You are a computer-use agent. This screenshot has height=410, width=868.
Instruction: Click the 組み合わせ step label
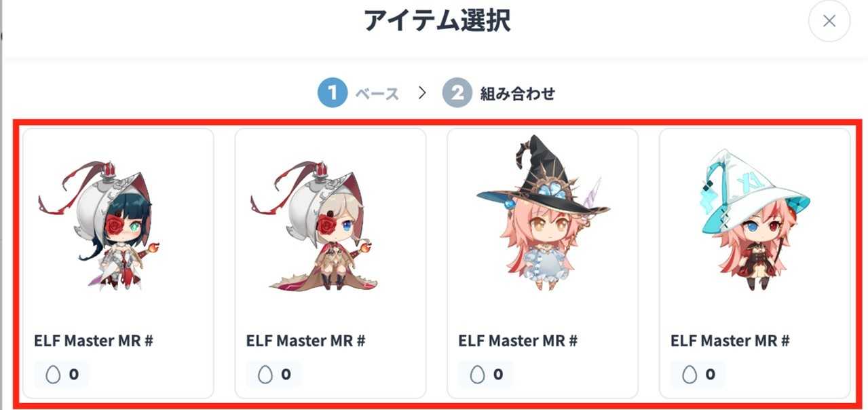518,94
